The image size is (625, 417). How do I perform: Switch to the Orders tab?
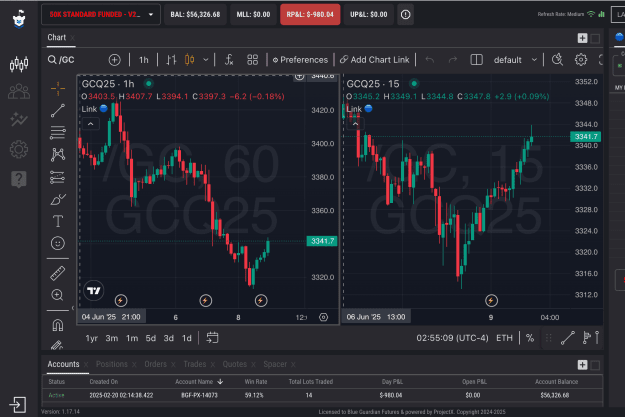[155, 364]
